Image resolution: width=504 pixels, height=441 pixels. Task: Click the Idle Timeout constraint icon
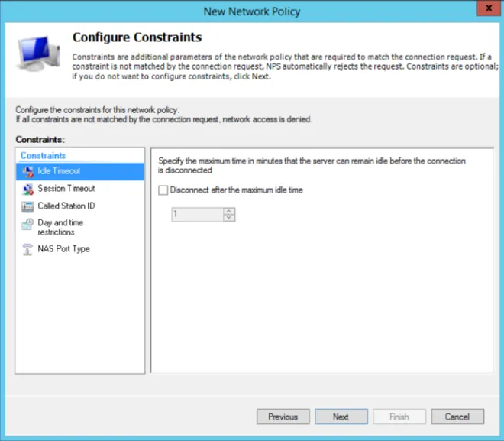coord(27,172)
